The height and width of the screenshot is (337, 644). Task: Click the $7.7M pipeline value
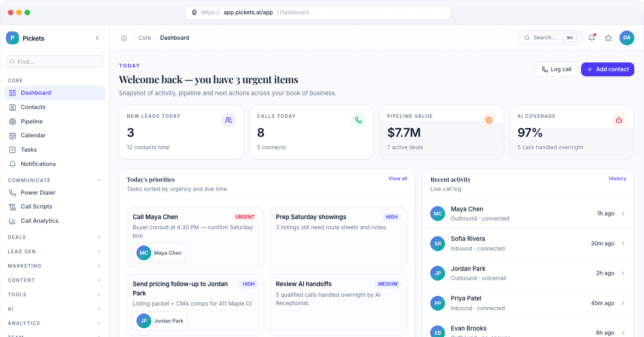(x=404, y=133)
